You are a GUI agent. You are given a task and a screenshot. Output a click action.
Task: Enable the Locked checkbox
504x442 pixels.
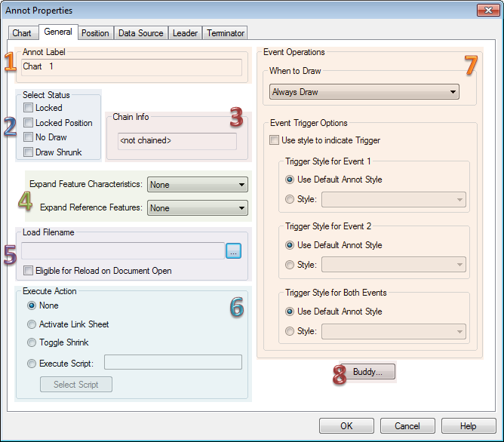[x=29, y=109]
